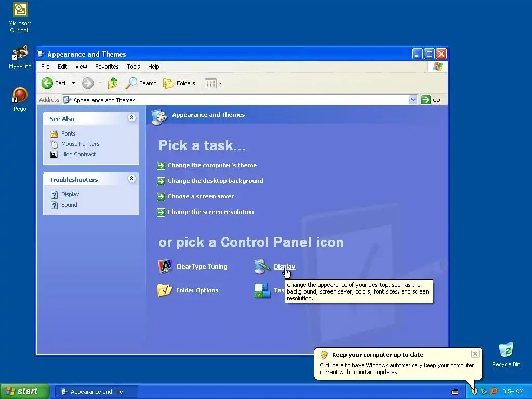Collapse the See Also panel
The height and width of the screenshot is (399, 532).
point(131,118)
